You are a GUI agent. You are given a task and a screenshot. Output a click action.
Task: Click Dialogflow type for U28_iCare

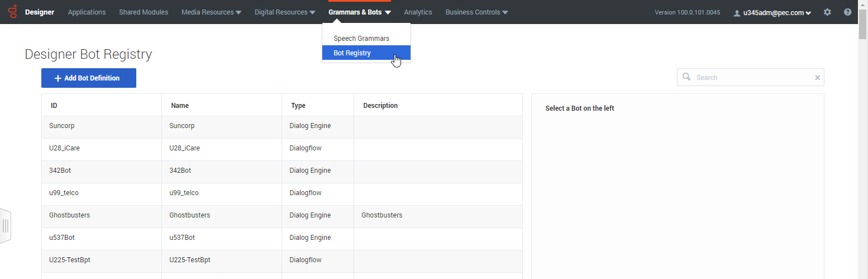[306, 148]
